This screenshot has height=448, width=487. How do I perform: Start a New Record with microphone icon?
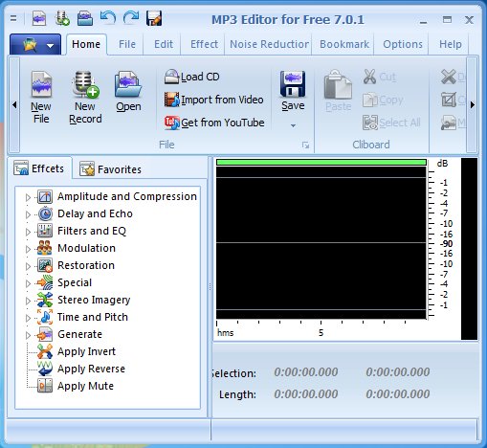pyautogui.click(x=85, y=84)
